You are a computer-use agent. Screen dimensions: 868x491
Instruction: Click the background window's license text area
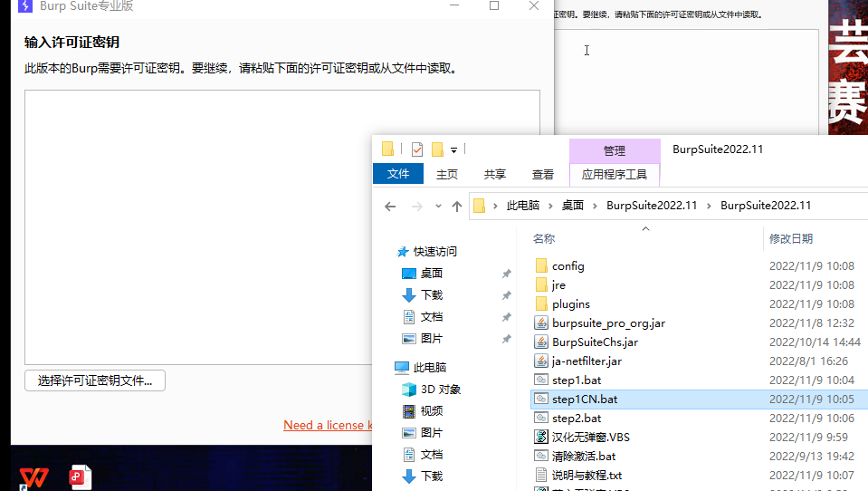[686, 82]
